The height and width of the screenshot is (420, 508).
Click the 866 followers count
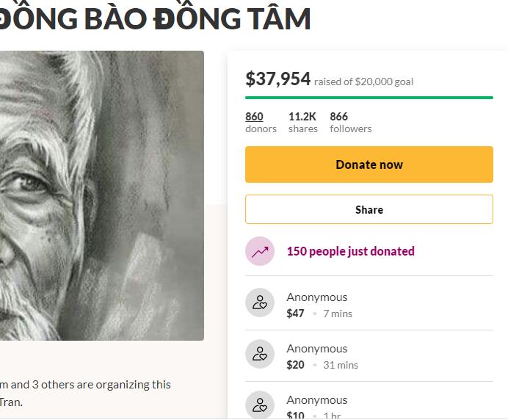(x=339, y=117)
